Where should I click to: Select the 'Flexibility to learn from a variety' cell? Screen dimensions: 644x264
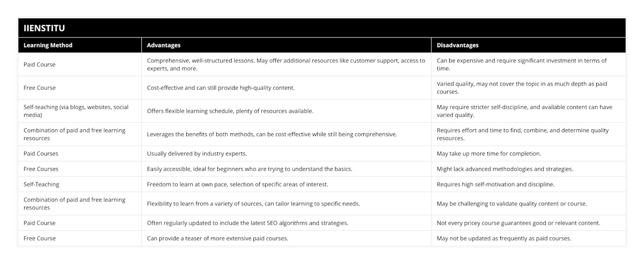click(x=253, y=203)
